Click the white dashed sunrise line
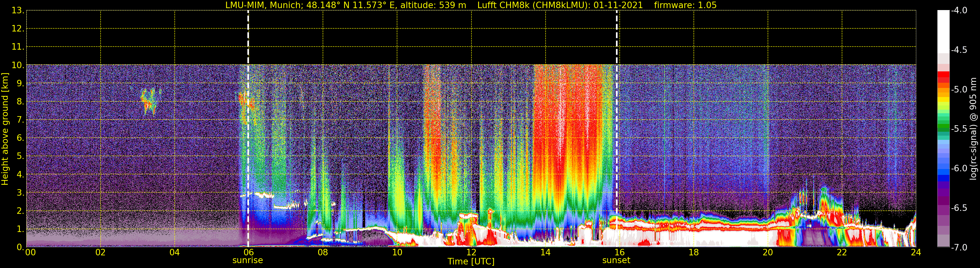This screenshot has width=980, height=268. pos(248,129)
